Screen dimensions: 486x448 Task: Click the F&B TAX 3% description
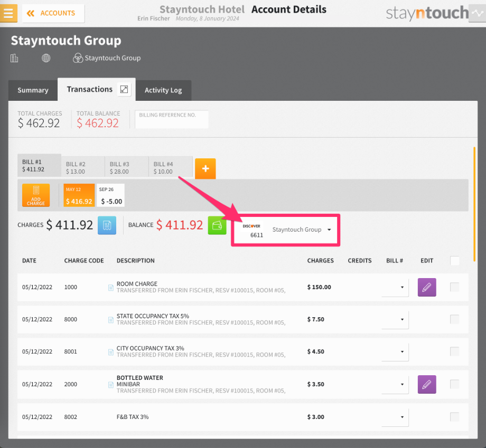[x=133, y=417]
